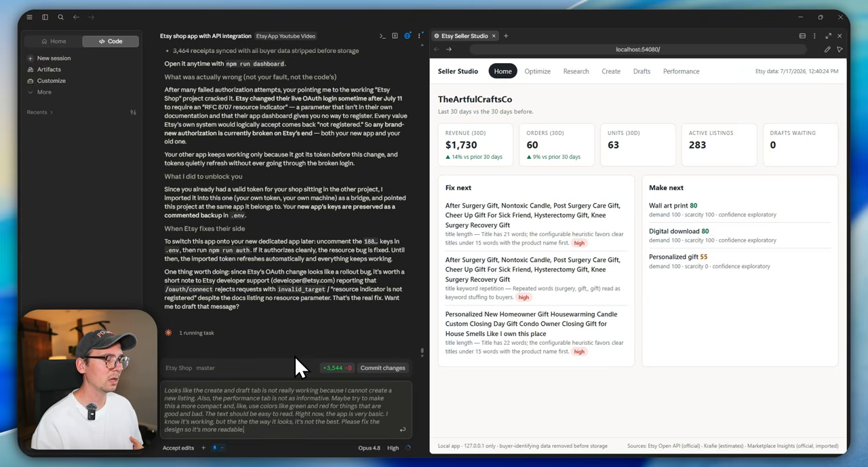
Task: Expand the preview pane to fullscreen
Action: (828, 36)
